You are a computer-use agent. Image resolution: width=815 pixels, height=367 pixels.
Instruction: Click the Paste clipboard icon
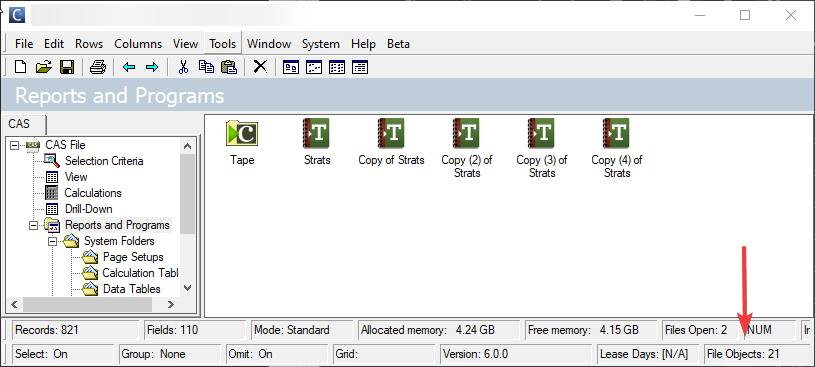229,67
